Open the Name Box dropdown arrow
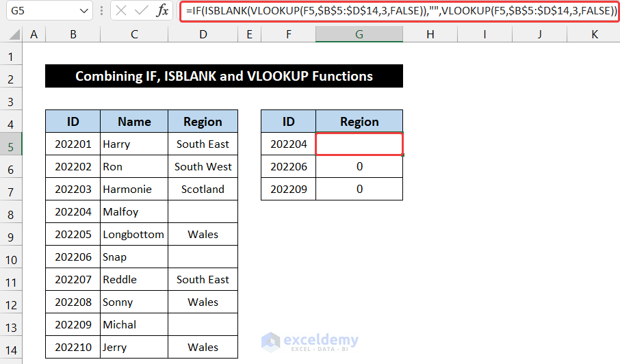The width and height of the screenshot is (620, 364). [x=83, y=11]
